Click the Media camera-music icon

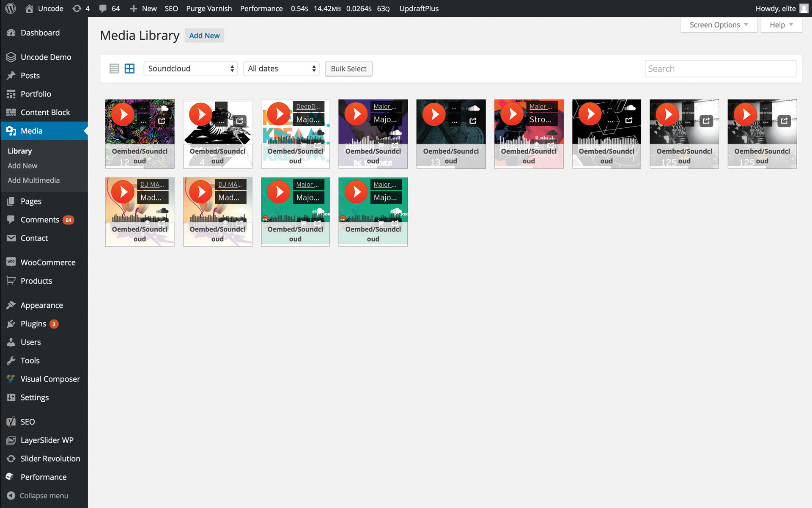tap(11, 131)
